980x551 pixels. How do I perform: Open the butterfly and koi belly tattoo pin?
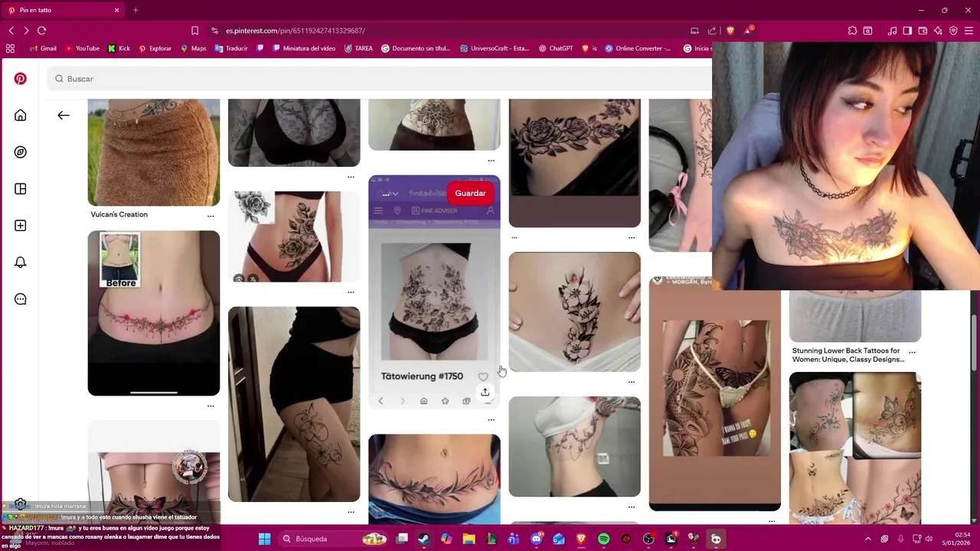pos(715,393)
